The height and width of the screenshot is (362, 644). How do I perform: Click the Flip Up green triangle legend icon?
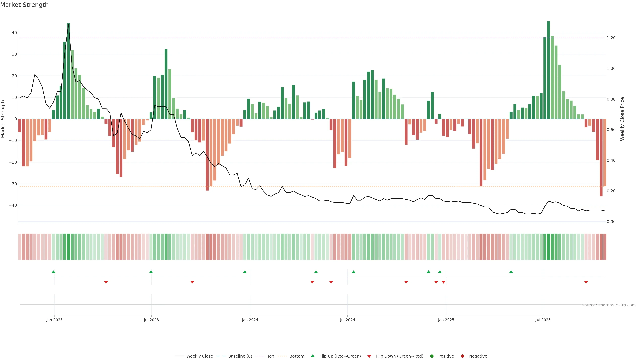tap(312, 356)
